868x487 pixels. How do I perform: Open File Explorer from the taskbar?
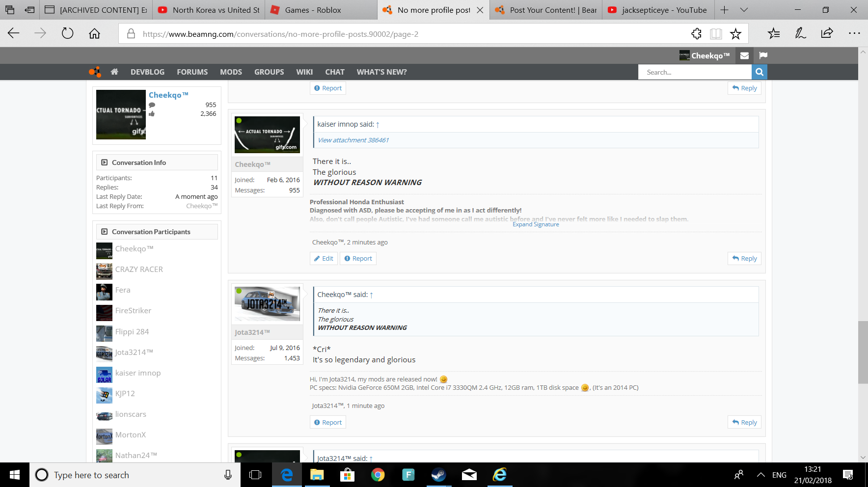[317, 475]
